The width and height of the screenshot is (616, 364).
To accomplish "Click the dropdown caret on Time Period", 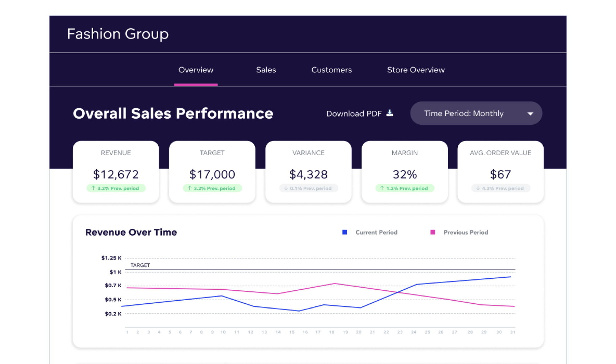I will [530, 113].
